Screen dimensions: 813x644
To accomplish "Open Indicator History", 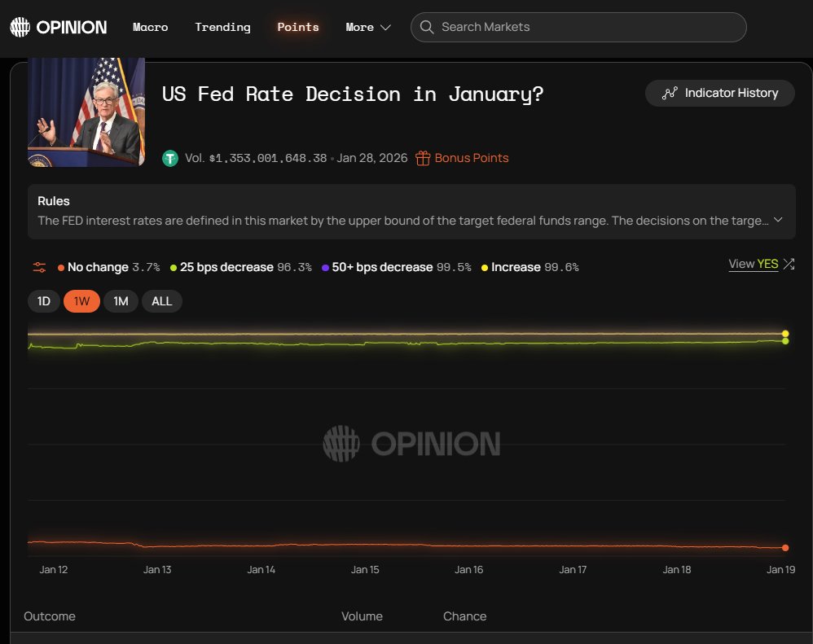I will tap(719, 94).
